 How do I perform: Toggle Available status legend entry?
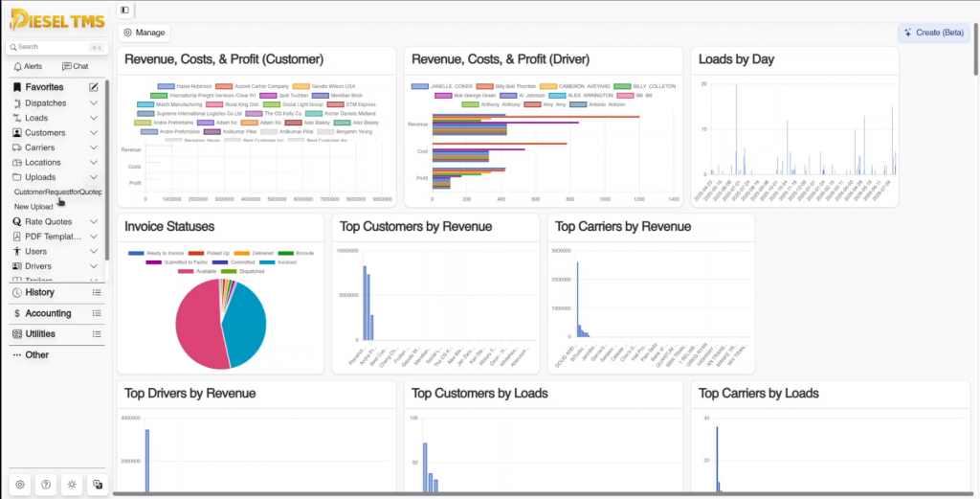point(197,271)
